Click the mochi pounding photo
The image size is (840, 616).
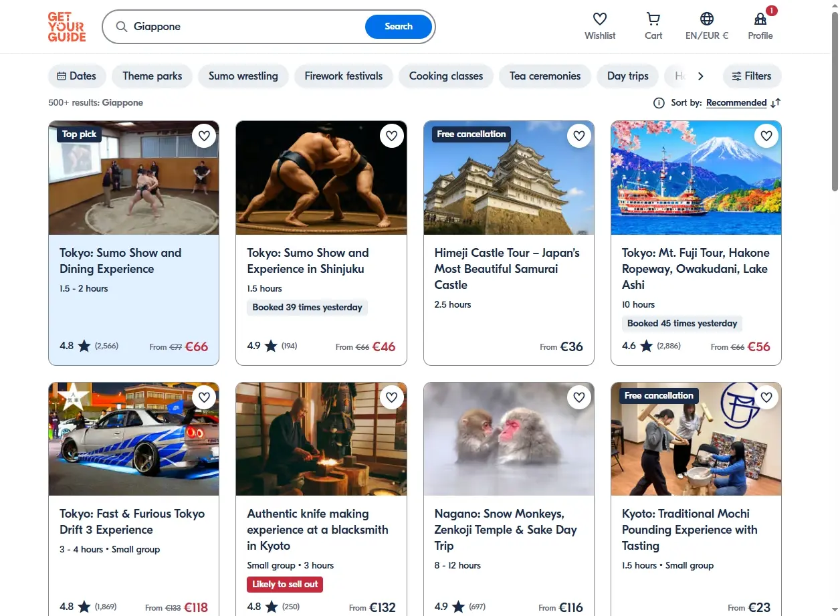pos(696,439)
